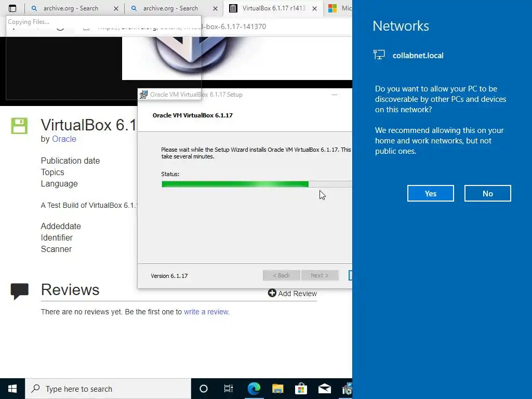Image resolution: width=532 pixels, height=399 pixels.
Task: Open Mail app from taskbar
Action: point(324,389)
